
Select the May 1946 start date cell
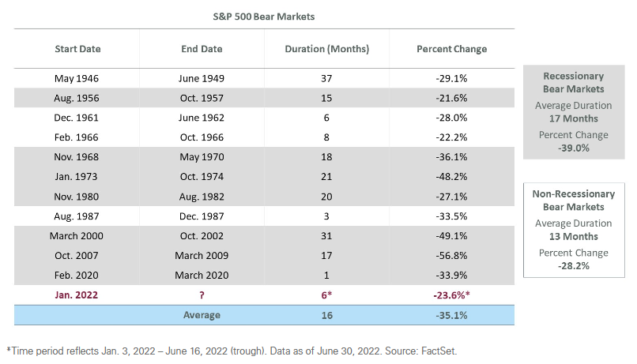(x=77, y=79)
